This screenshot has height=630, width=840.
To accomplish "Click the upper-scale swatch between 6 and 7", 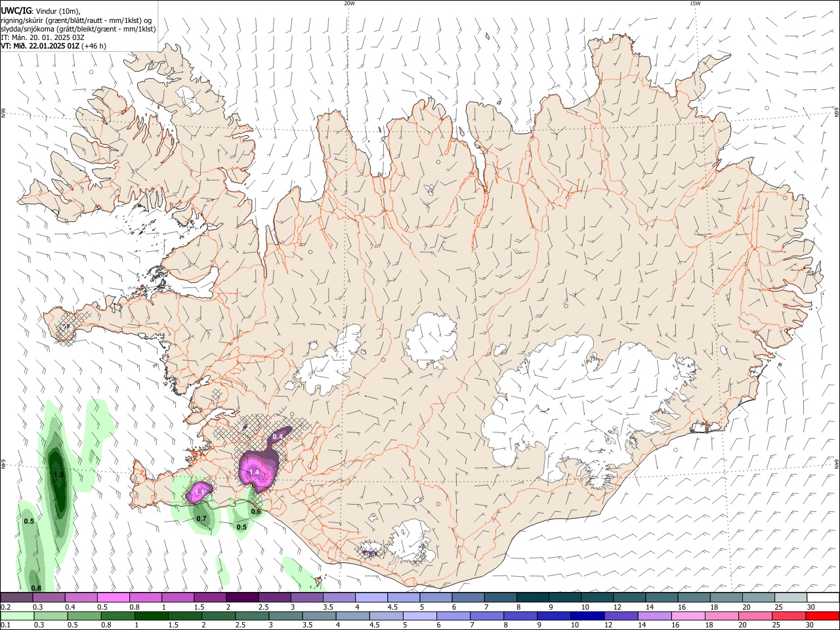I will pos(468,597).
